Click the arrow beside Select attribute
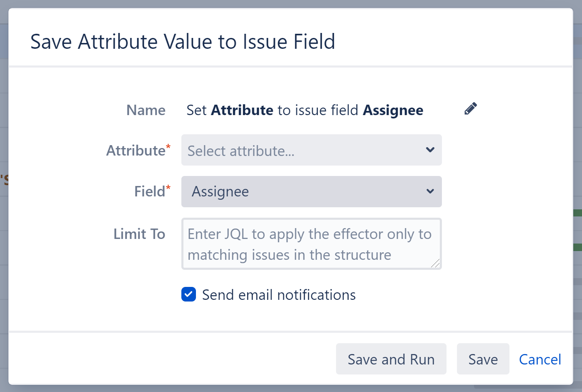 [x=430, y=150]
